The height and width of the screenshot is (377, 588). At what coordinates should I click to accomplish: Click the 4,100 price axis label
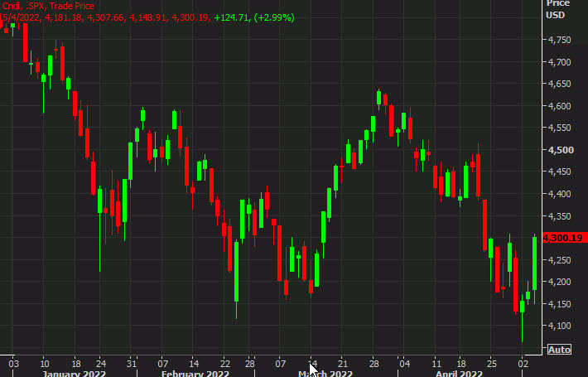point(559,326)
